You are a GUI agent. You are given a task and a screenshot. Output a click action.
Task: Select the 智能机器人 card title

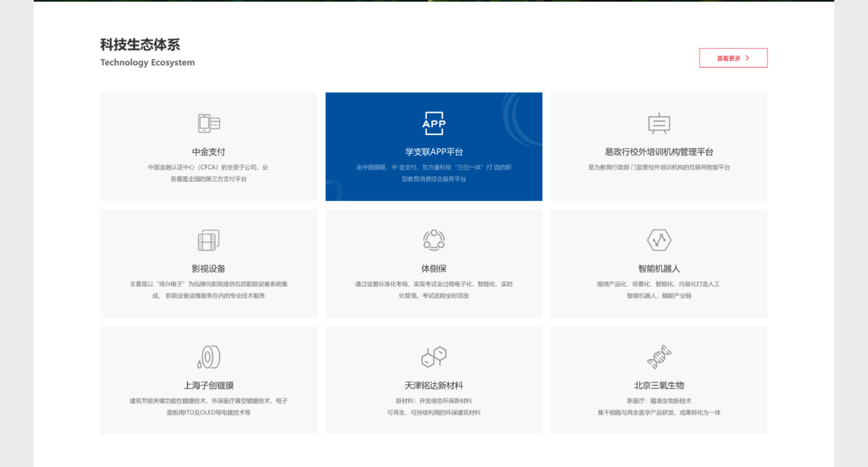[x=659, y=269]
